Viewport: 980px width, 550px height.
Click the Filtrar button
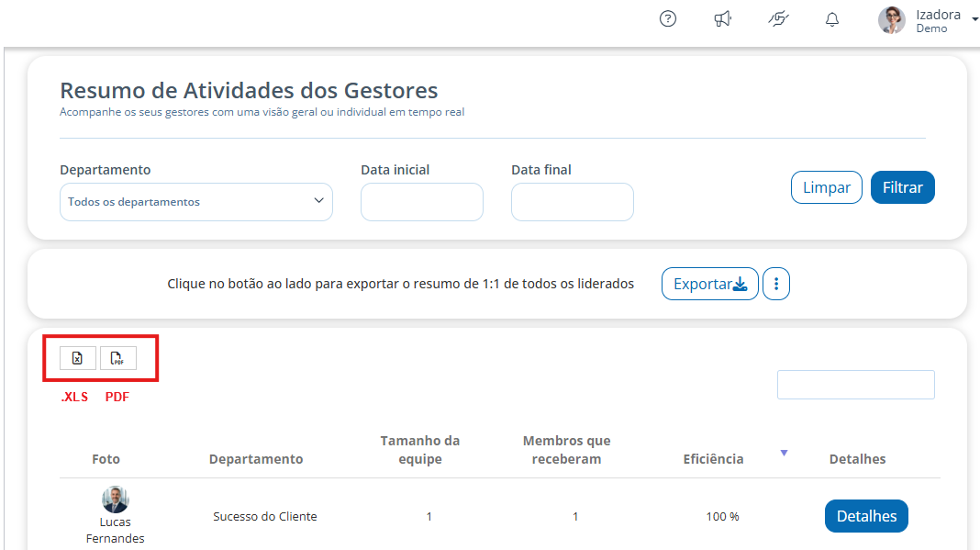pos(903,187)
